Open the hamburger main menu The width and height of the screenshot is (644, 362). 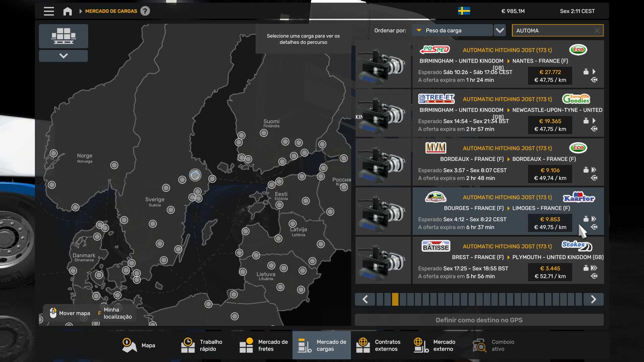click(x=49, y=11)
